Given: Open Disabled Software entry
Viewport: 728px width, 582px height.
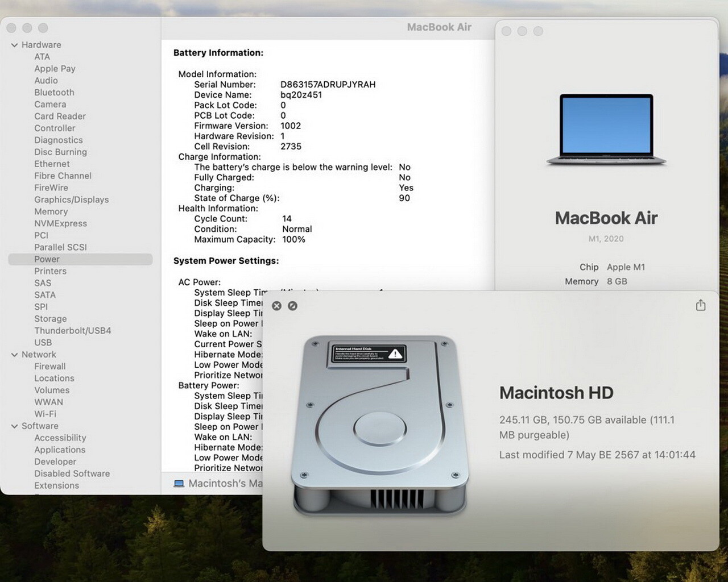Looking at the screenshot, I should pyautogui.click(x=72, y=475).
